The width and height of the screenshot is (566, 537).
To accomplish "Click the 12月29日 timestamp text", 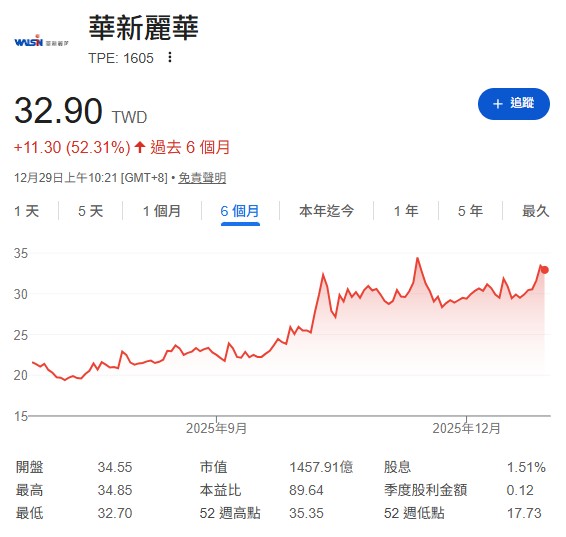I will (91, 178).
